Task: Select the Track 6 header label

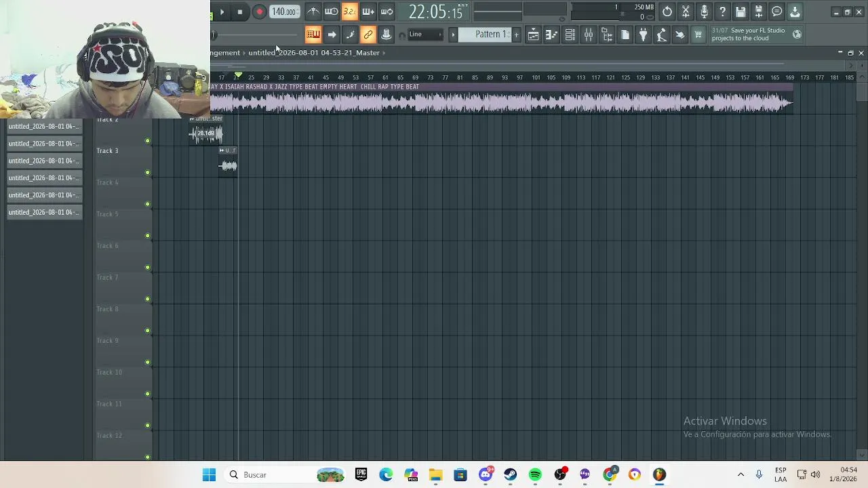Action: click(107, 245)
